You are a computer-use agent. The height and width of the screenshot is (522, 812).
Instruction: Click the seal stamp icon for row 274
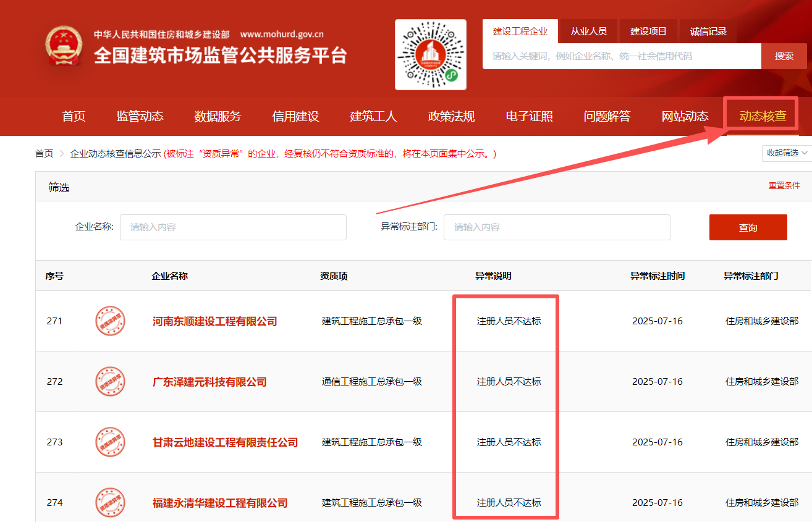tap(110, 502)
